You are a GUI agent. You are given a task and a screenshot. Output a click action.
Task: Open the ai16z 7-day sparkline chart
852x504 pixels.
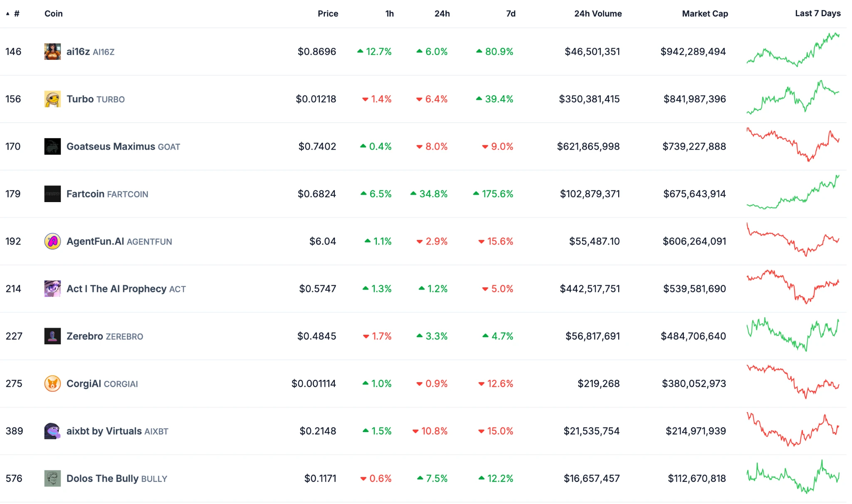pos(793,50)
